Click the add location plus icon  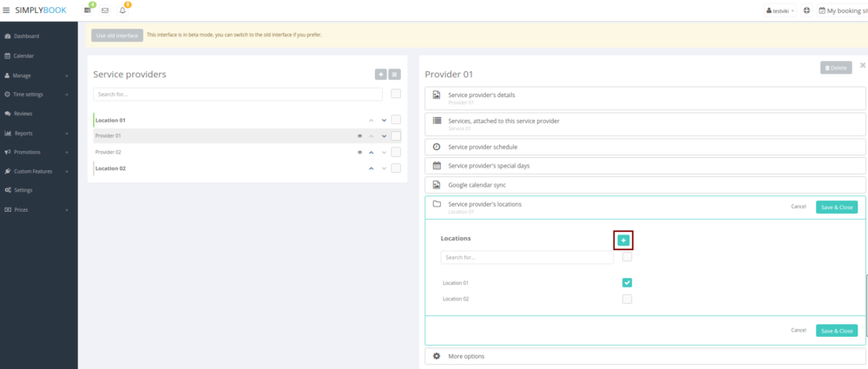click(x=623, y=240)
